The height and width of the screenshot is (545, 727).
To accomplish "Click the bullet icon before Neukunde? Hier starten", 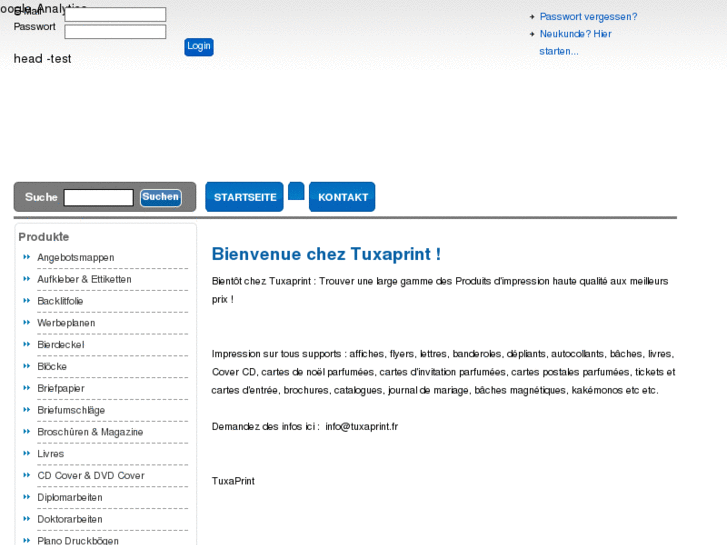I will [532, 34].
